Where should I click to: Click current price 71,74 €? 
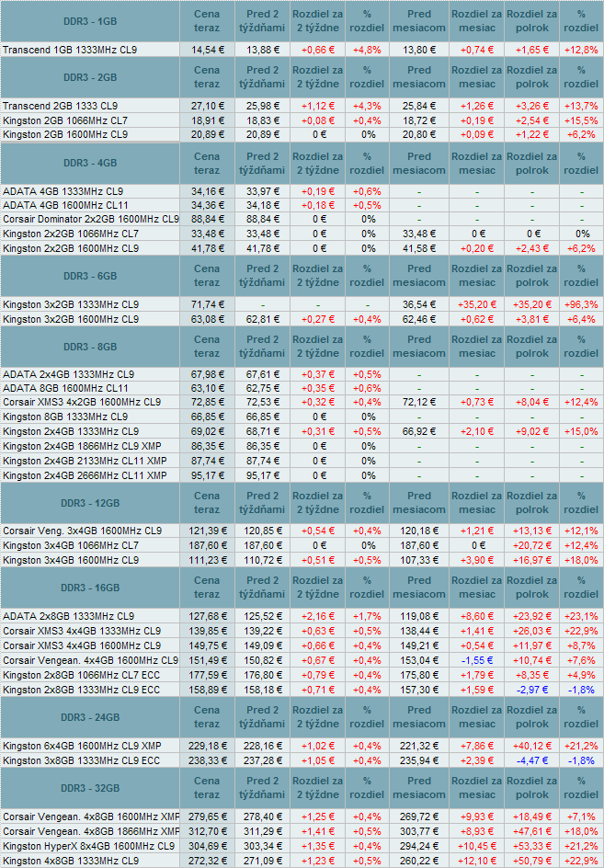208,304
